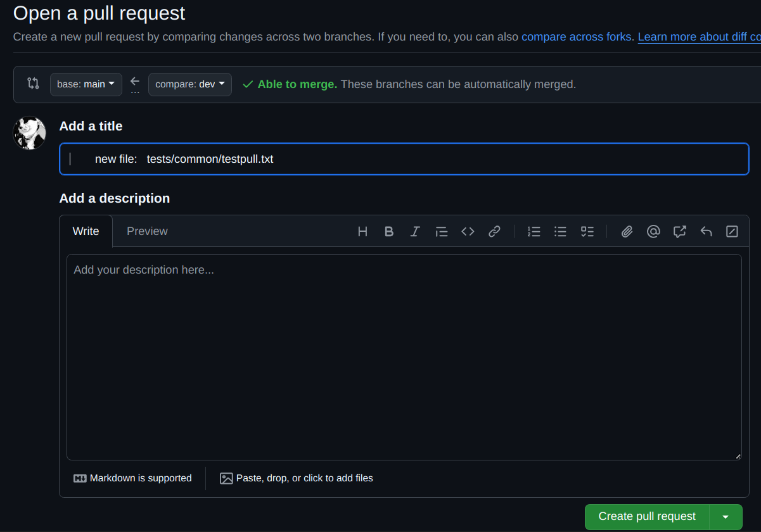Open the compare across forks link
The image size is (761, 532).
[575, 37]
